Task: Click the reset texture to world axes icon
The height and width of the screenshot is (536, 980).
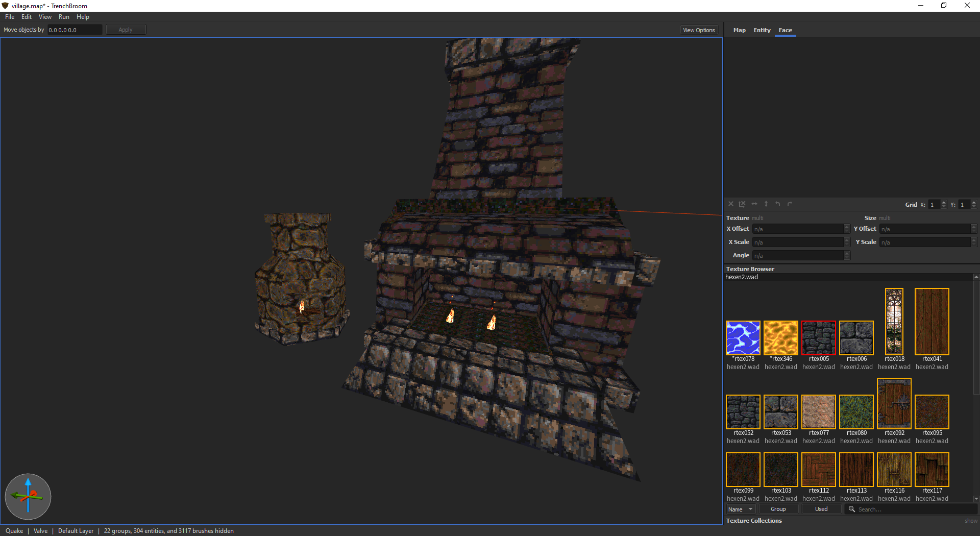Action: click(x=742, y=204)
